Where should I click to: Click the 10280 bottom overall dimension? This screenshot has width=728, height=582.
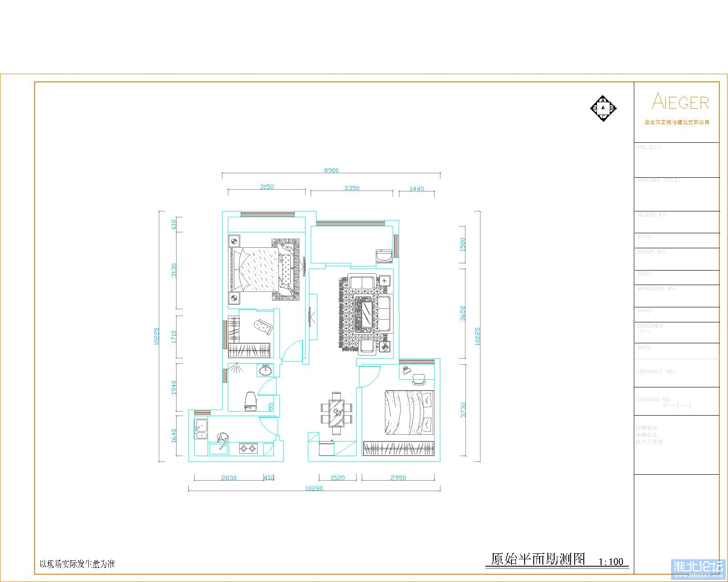click(314, 488)
